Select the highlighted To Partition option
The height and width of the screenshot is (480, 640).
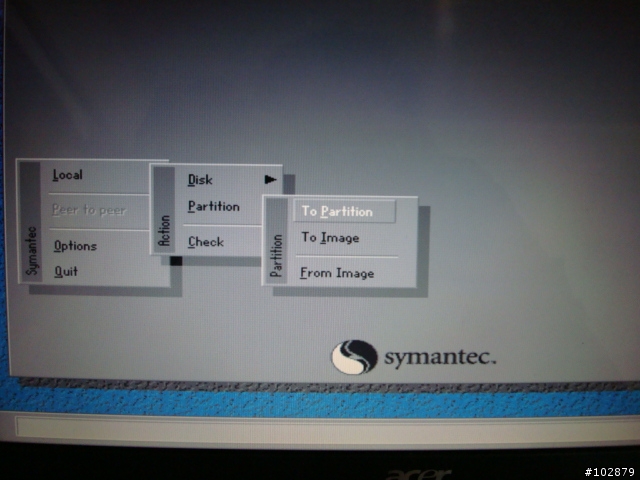[344, 211]
